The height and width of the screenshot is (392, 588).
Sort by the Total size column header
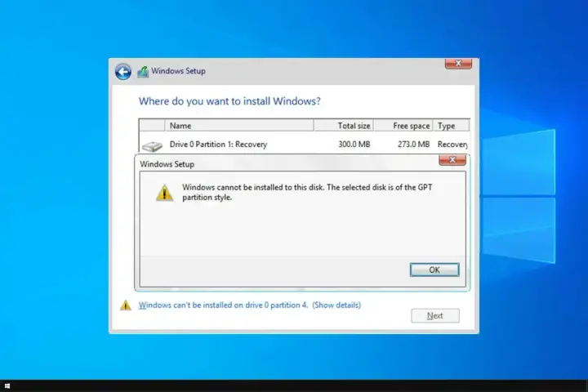coord(344,125)
